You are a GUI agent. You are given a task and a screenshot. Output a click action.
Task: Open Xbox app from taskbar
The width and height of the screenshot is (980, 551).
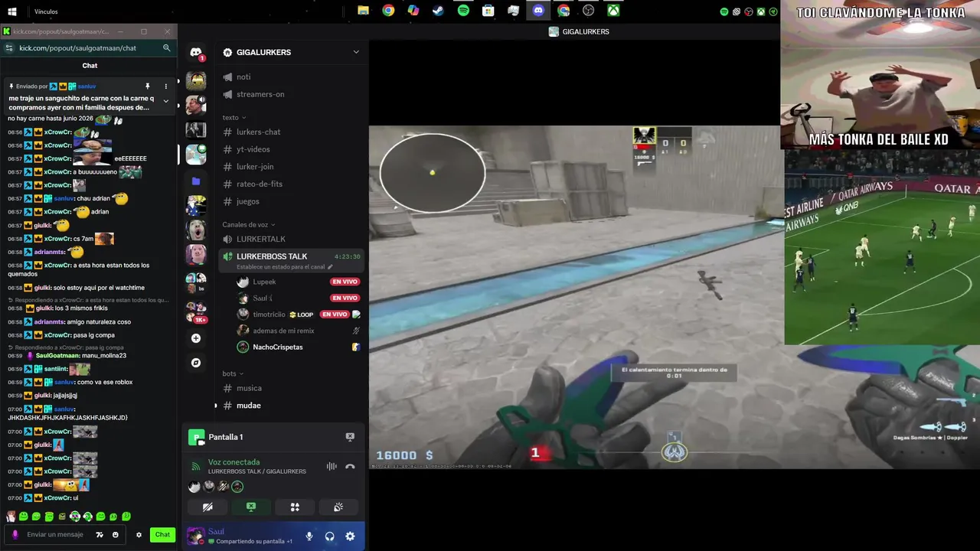click(x=613, y=11)
